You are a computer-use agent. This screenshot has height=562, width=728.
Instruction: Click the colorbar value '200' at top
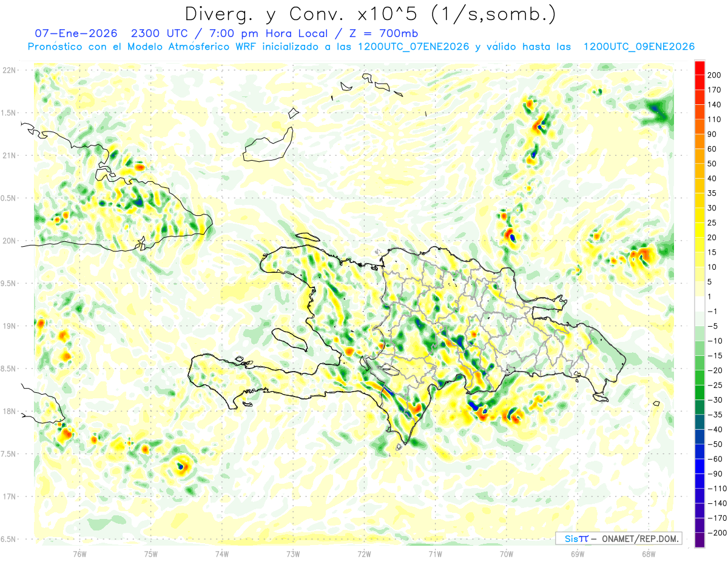point(715,75)
